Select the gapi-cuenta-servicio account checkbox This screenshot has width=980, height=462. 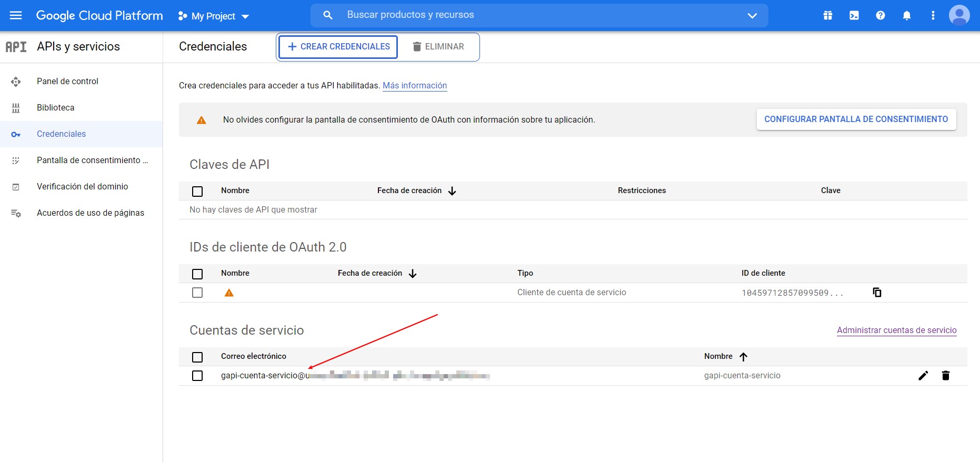click(x=197, y=376)
